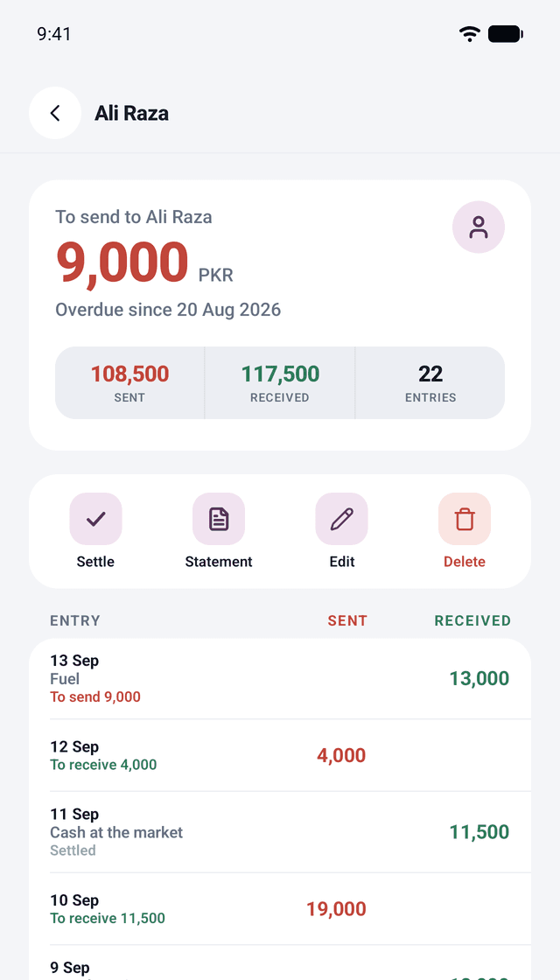Viewport: 560px width, 980px height.
Task: Open the Statement document icon
Action: coord(219,519)
